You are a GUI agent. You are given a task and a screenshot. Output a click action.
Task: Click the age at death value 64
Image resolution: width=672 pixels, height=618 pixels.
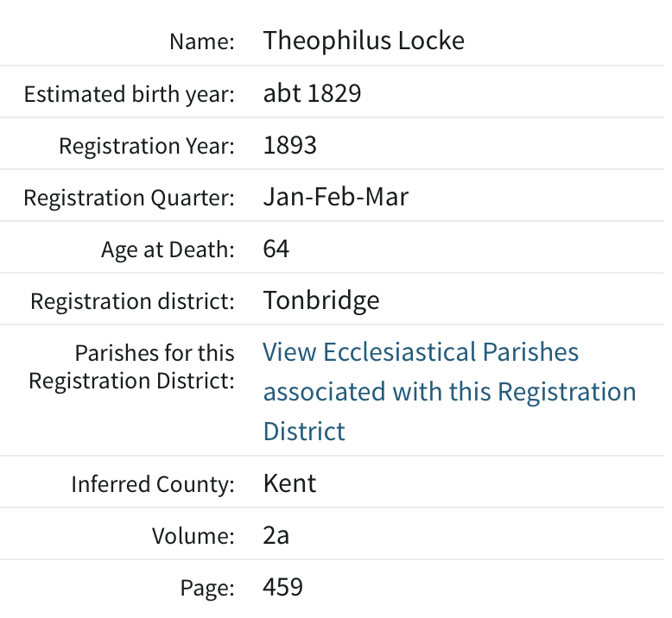click(276, 249)
